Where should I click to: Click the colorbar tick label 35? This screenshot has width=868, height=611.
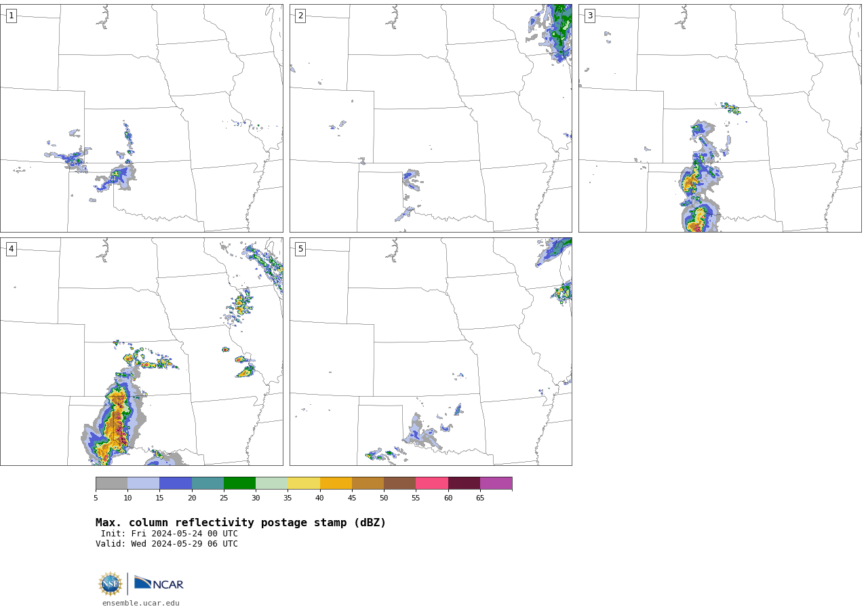(288, 498)
